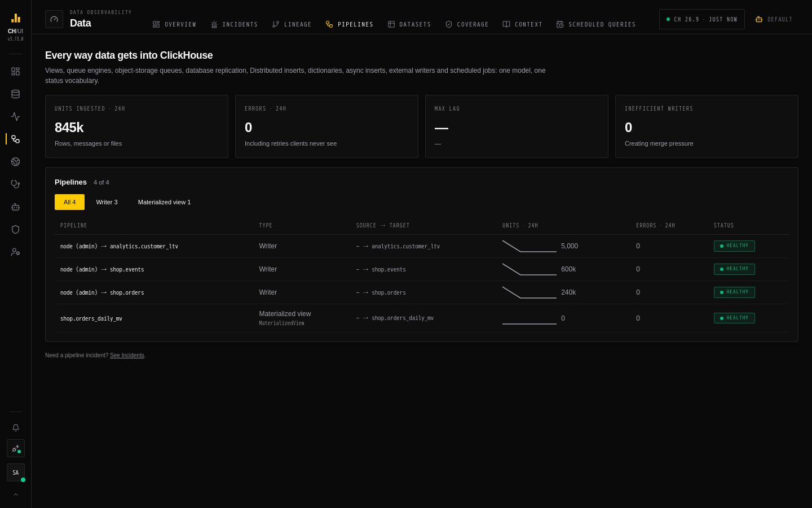Viewport: 812px width, 508px height.
Task: Follow the See Incidents link
Action: pyautogui.click(x=127, y=356)
